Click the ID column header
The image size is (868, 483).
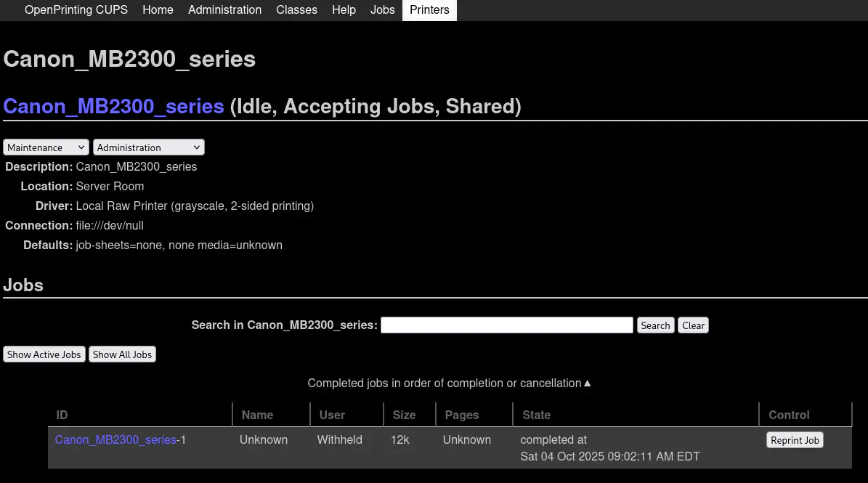click(x=62, y=415)
